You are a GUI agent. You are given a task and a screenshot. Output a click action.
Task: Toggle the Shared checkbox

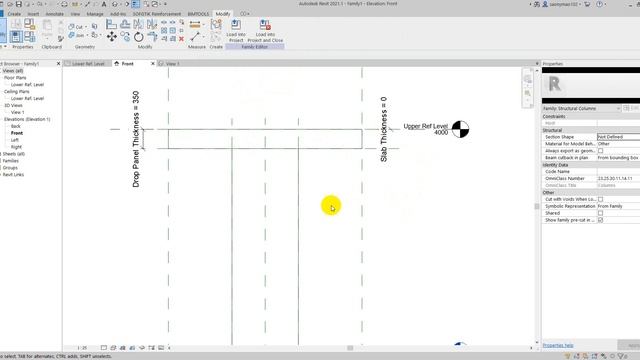coord(600,213)
